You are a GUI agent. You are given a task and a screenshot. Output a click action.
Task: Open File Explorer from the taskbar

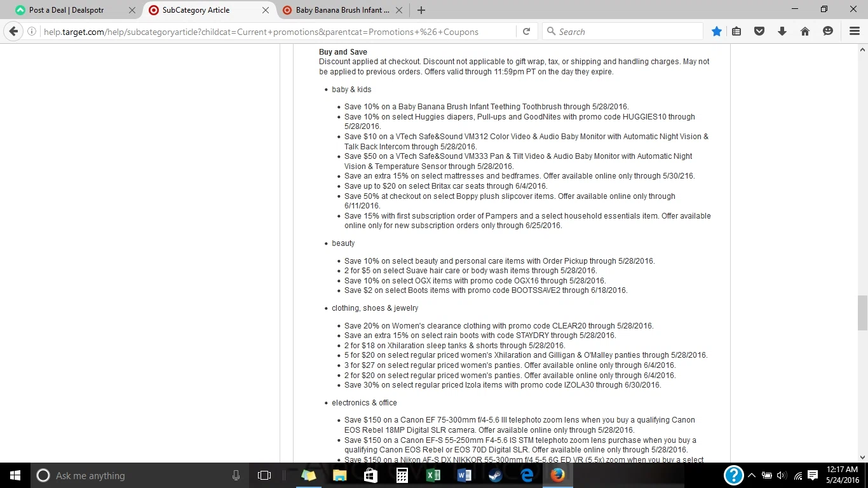click(340, 475)
